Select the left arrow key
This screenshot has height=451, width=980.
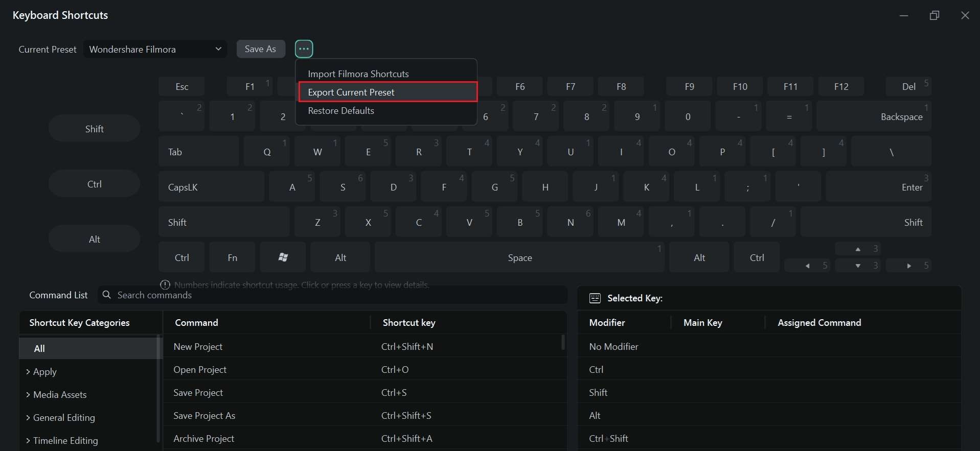coord(807,266)
